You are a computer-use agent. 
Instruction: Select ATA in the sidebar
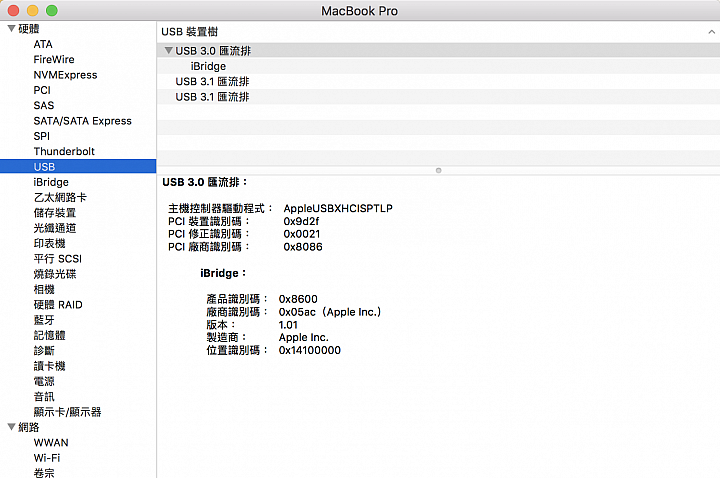pyautogui.click(x=43, y=44)
